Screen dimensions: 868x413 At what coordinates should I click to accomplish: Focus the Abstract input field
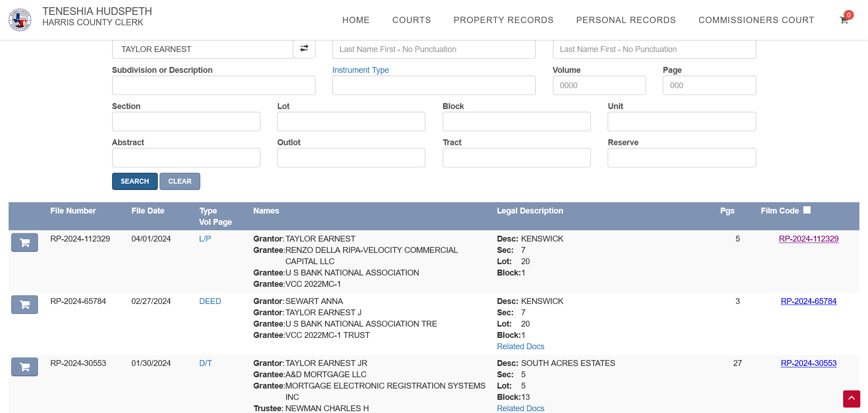[x=186, y=158]
